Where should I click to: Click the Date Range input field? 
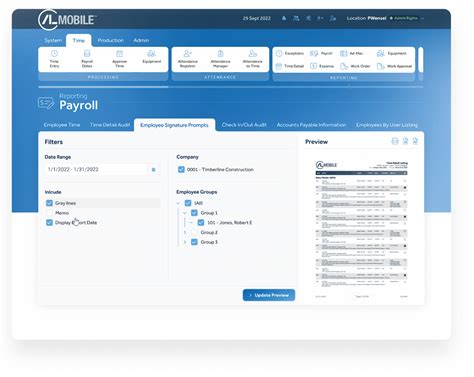(102, 169)
